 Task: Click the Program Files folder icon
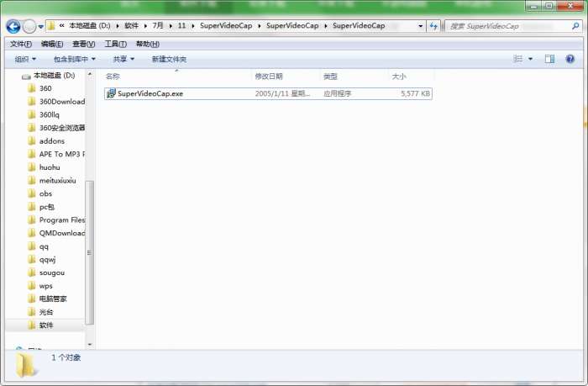(32, 220)
